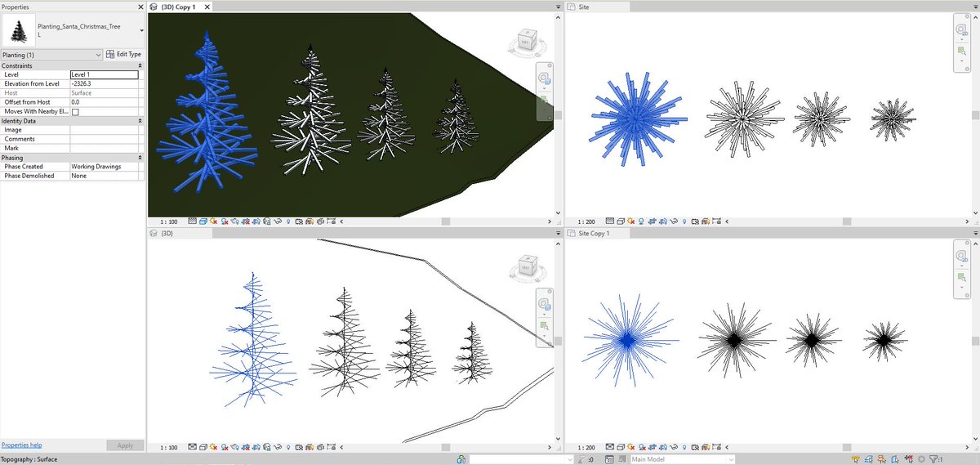Image resolution: width=980 pixels, height=465 pixels.
Task: Toggle Select Elements by Face in status bar
Action: pos(895,459)
